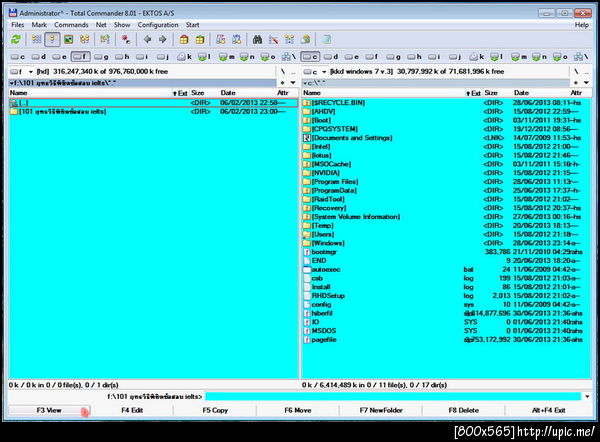The height and width of the screenshot is (442, 600).
Task: Open the FTP new URL connection icon
Action: click(x=236, y=39)
